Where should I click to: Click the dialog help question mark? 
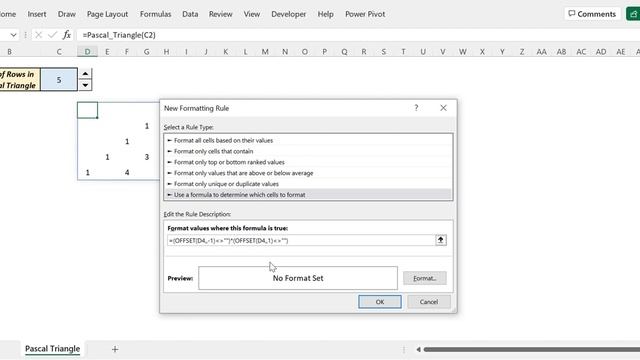416,108
